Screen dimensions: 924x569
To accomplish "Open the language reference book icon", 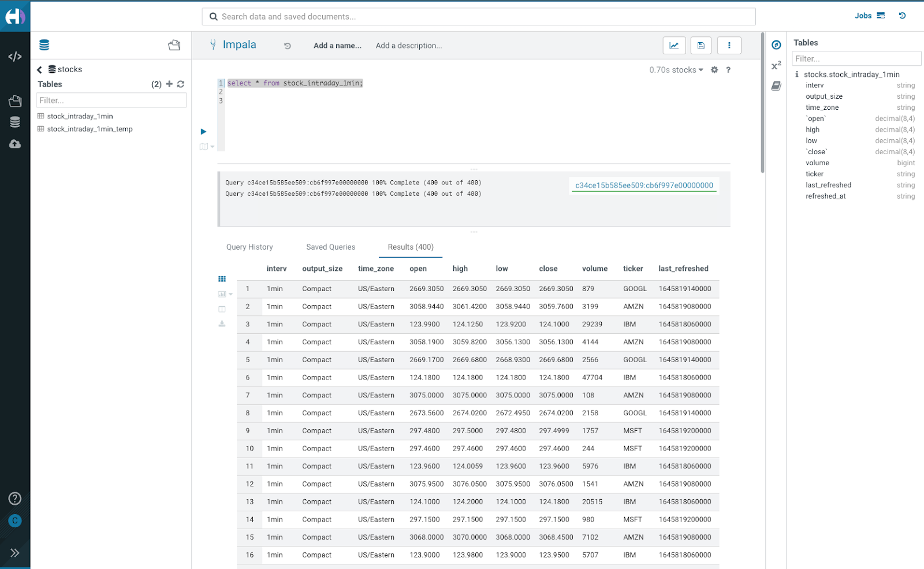I will tap(777, 85).
